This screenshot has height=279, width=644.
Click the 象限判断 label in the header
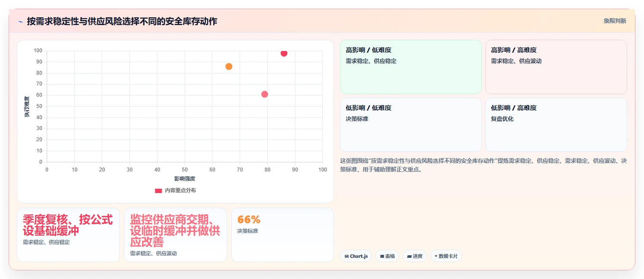pos(615,21)
